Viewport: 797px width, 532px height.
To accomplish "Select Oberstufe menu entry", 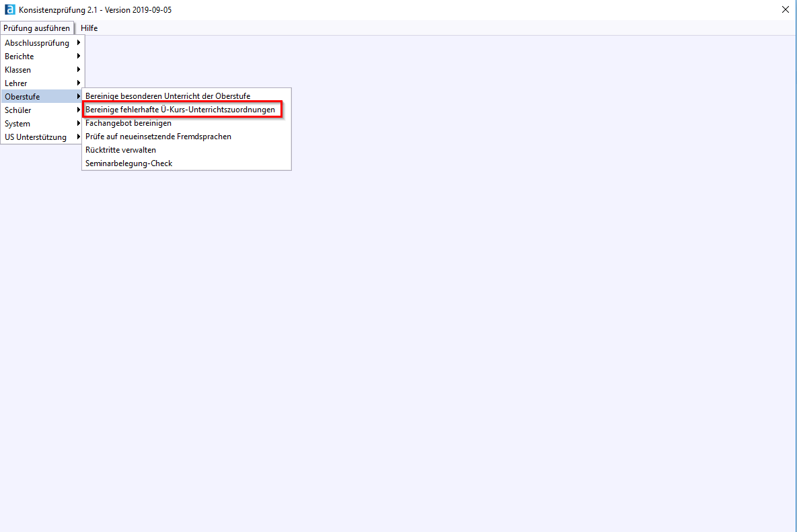I will [x=42, y=97].
